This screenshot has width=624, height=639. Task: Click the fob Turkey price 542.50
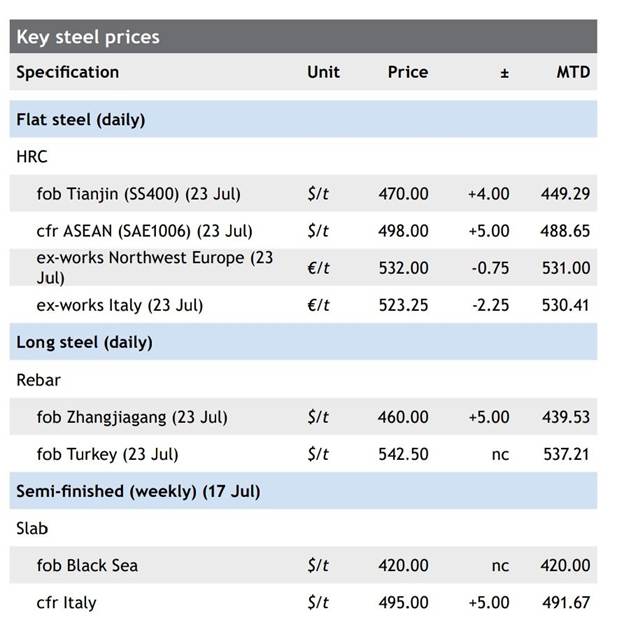[403, 454]
